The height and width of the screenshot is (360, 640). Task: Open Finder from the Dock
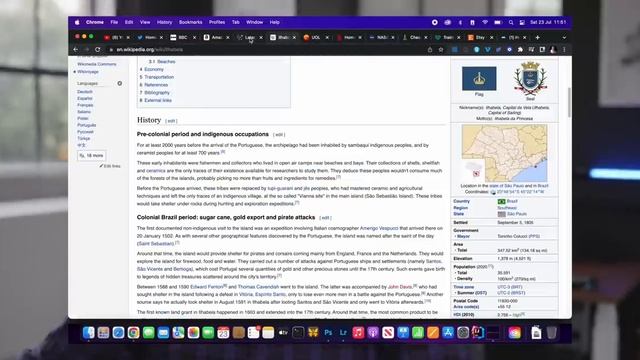(89, 333)
